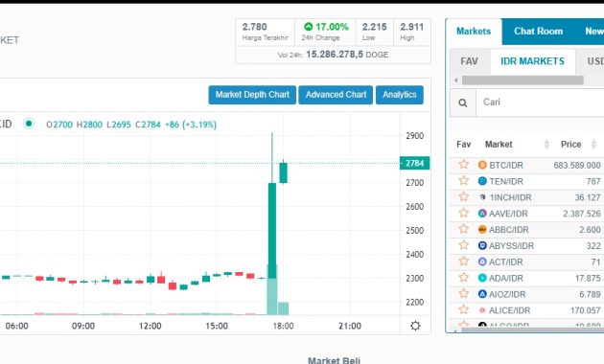The image size is (604, 364).
Task: Open the AAVE/IDR market
Action: point(508,214)
